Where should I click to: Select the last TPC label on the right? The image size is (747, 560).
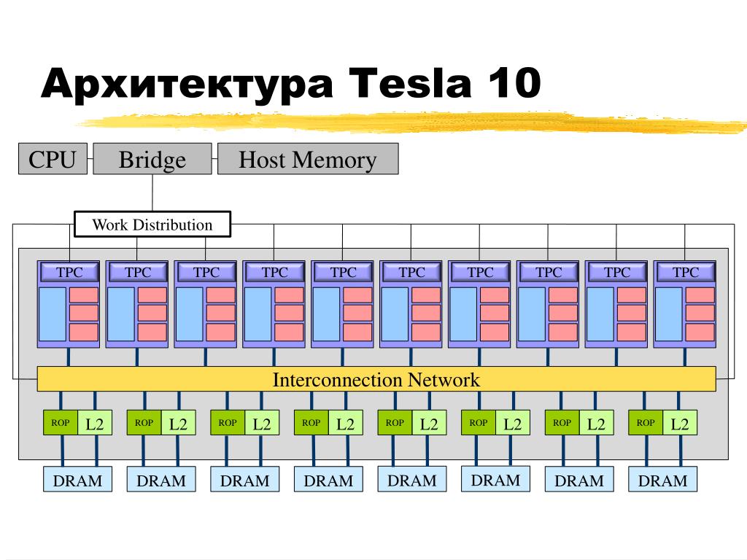(685, 272)
